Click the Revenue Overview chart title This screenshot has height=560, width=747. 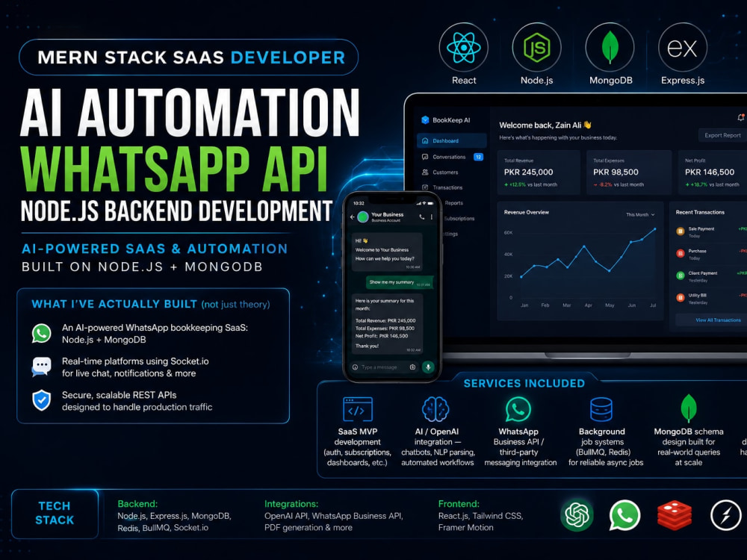(527, 212)
